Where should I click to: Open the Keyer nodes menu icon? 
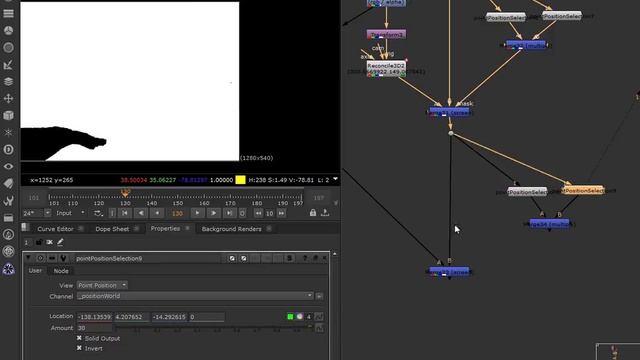click(8, 65)
